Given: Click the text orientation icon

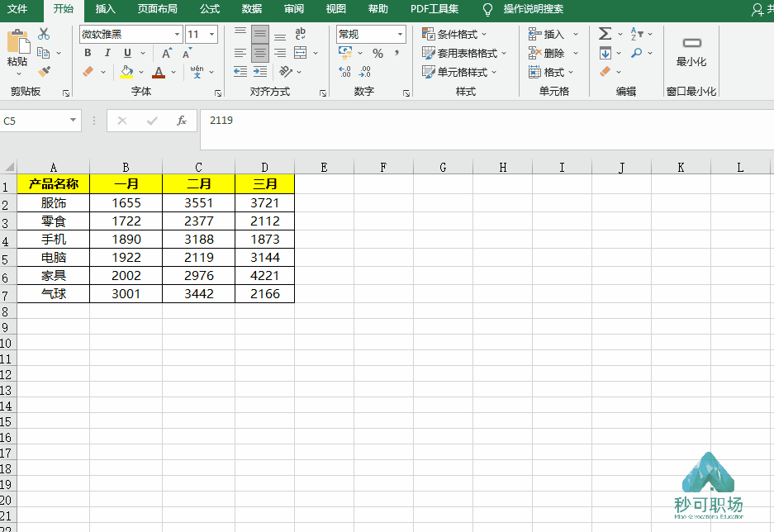Looking at the screenshot, I should pos(286,72).
